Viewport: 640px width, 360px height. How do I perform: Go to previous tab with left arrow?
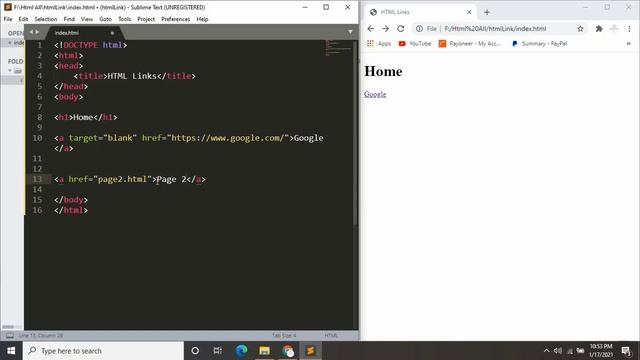(x=31, y=32)
